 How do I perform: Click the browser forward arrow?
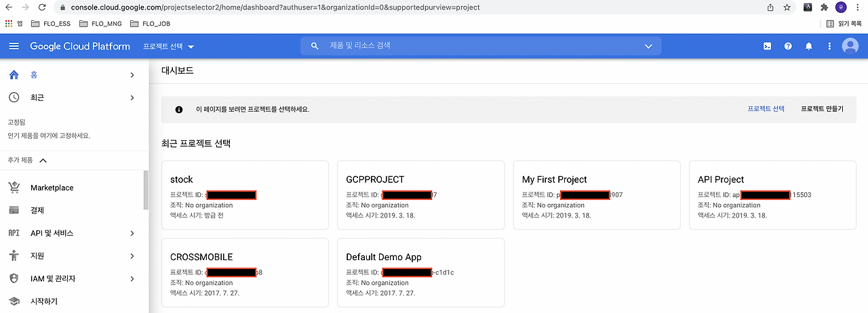point(26,7)
